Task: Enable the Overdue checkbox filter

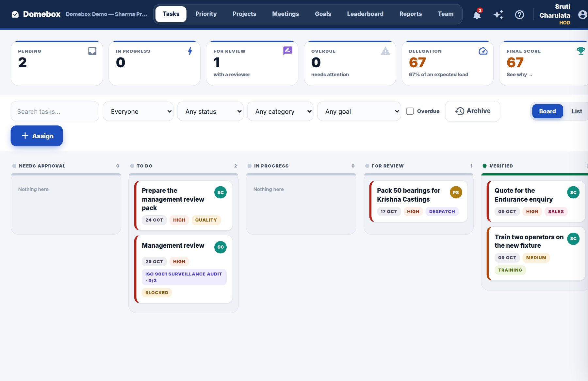Action: click(x=410, y=111)
